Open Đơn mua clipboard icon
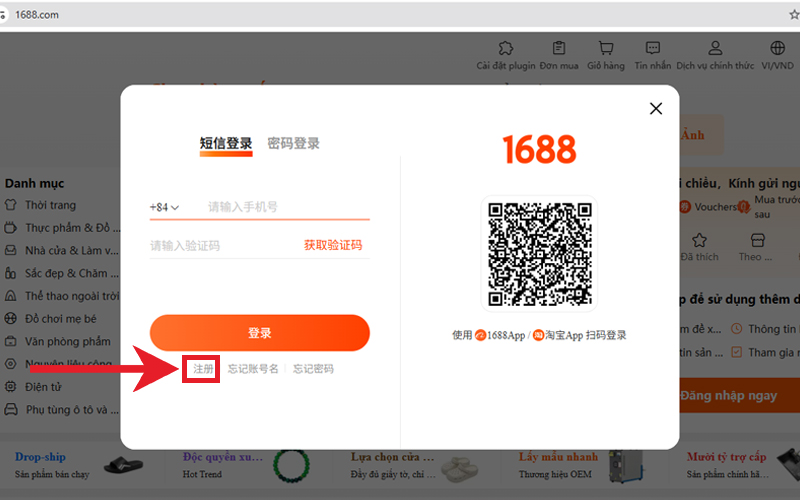Image resolution: width=800 pixels, height=500 pixels. pyautogui.click(x=559, y=48)
